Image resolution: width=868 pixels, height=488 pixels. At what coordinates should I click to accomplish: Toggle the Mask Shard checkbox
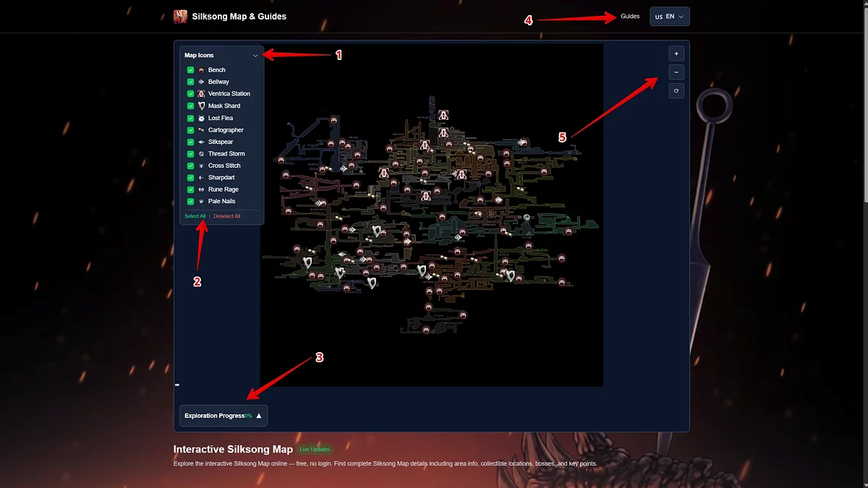[191, 106]
